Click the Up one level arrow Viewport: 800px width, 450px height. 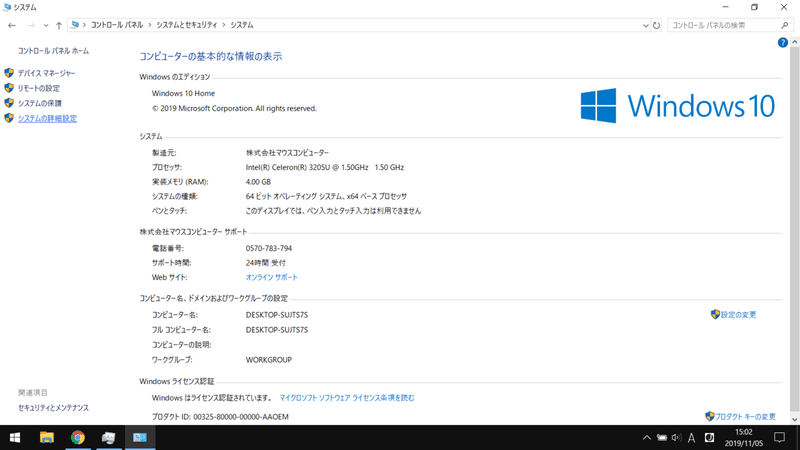coord(59,25)
